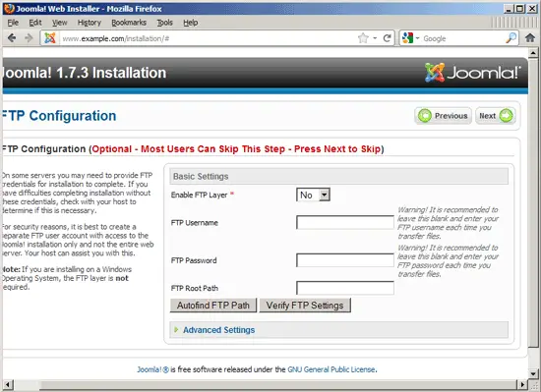Click the Joomla! logo in header
This screenshot has height=392, width=541.
(472, 73)
